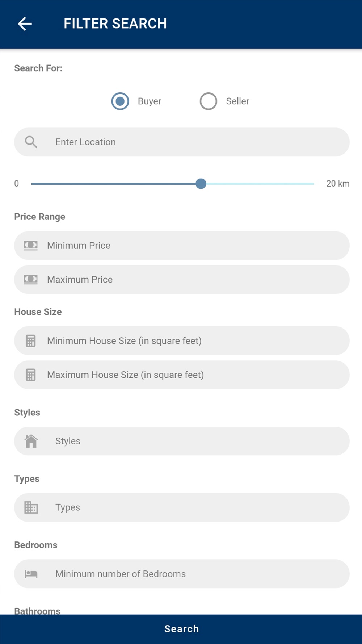Click calculator icon for Maximum House Size
The height and width of the screenshot is (644, 362).
click(31, 375)
